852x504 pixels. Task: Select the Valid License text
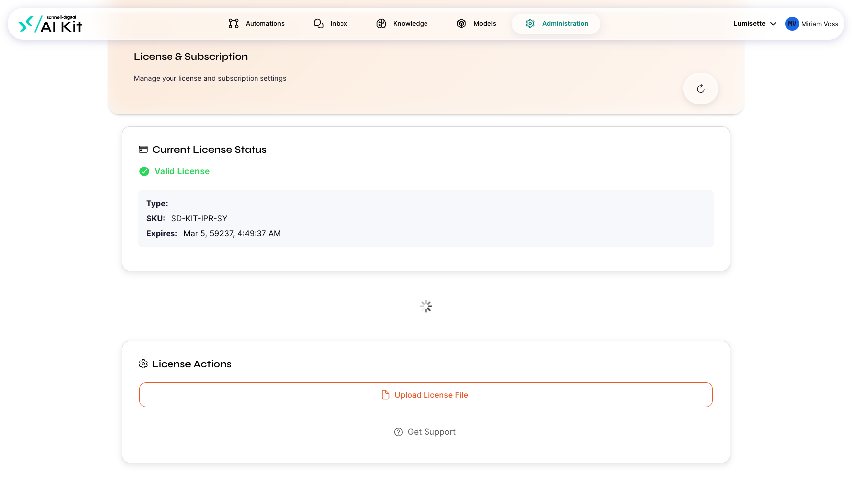[182, 171]
